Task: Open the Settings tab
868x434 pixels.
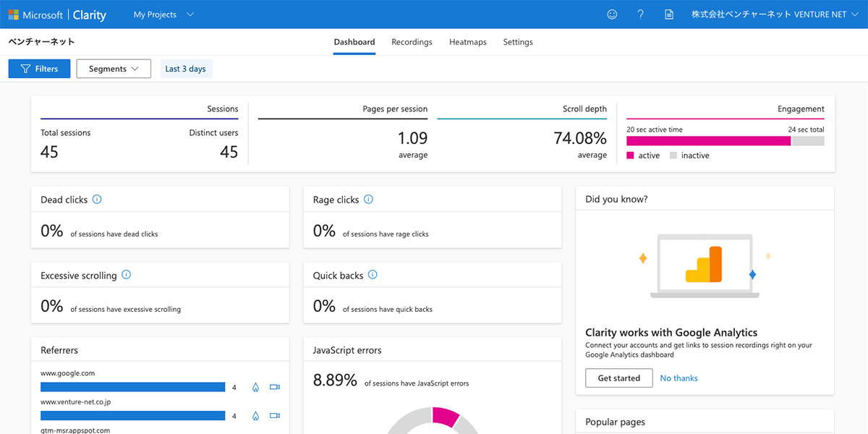Action: coord(518,42)
